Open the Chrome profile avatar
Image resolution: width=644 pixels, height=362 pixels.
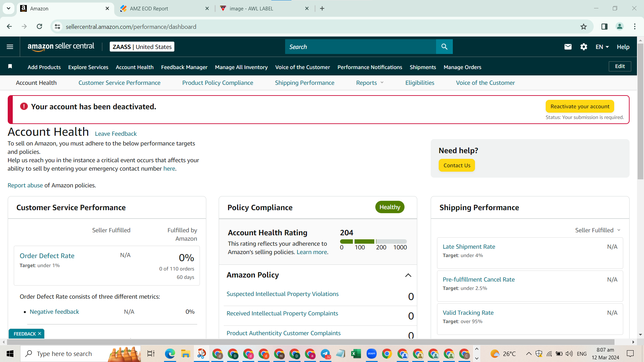(x=620, y=27)
